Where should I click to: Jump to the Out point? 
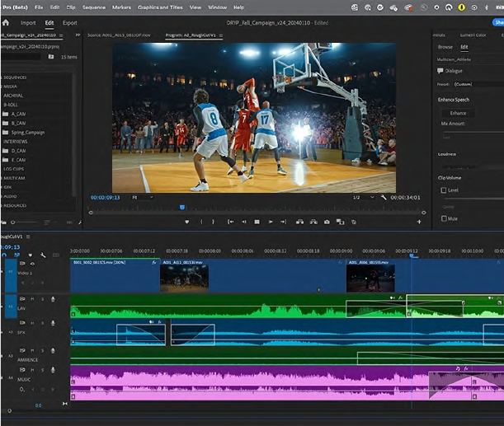(x=283, y=222)
